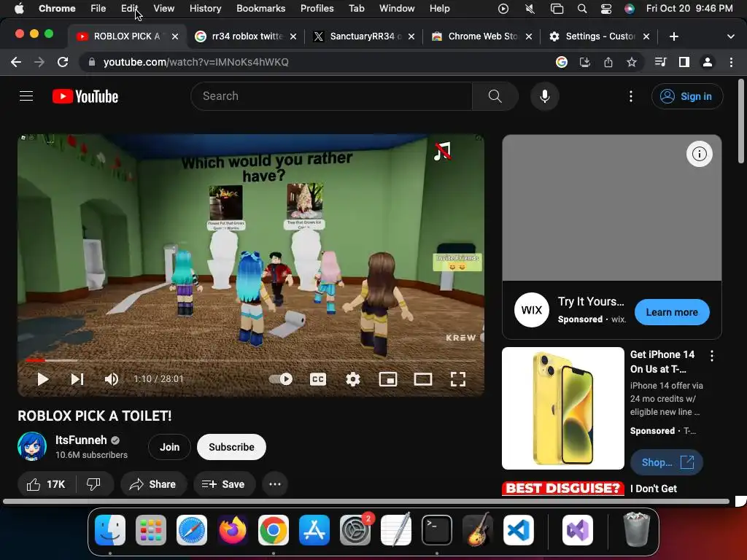Open Terminal from the Dock
Image resolution: width=747 pixels, height=560 pixels.
[x=437, y=530]
